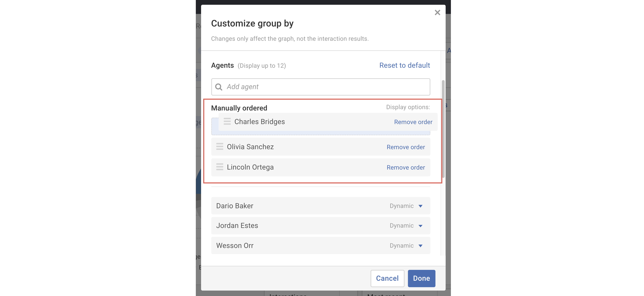Image resolution: width=644 pixels, height=296 pixels.
Task: Click Remove order for Olivia Sanchez
Action: [406, 147]
